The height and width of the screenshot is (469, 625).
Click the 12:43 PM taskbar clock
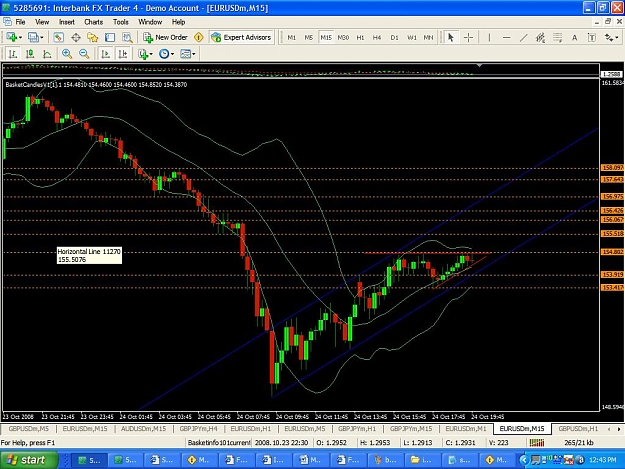[x=602, y=460]
